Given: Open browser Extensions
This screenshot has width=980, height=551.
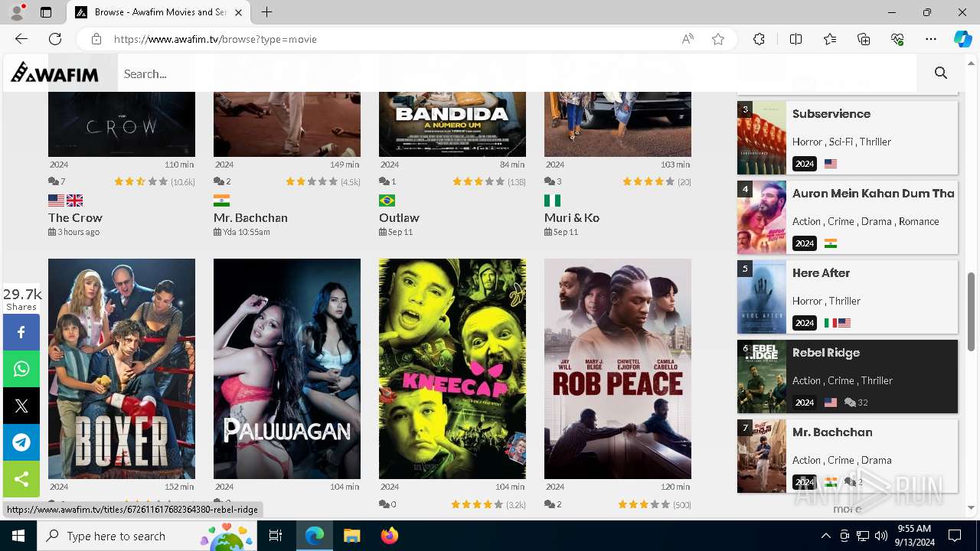Looking at the screenshot, I should 759,39.
